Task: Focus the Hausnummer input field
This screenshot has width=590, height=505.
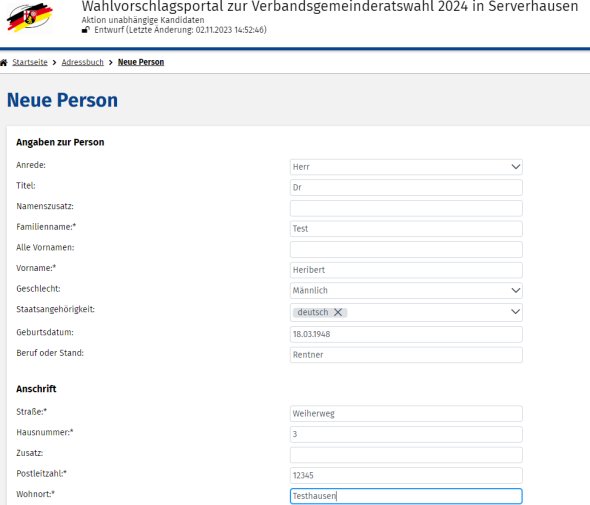Action: point(406,434)
